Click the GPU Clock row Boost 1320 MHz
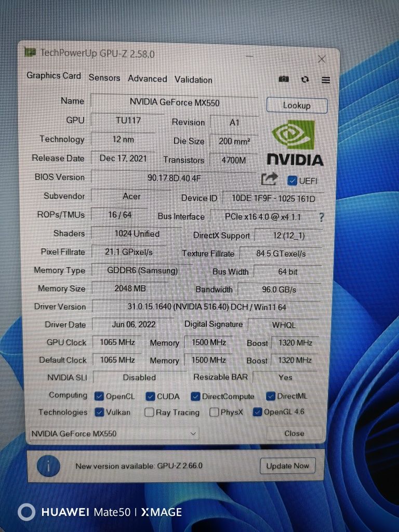 point(295,343)
